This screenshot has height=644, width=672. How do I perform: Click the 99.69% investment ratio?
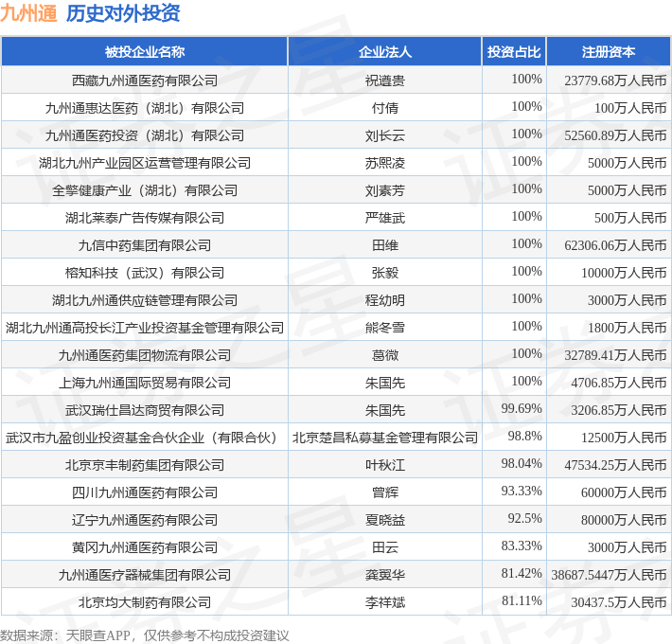(x=522, y=408)
